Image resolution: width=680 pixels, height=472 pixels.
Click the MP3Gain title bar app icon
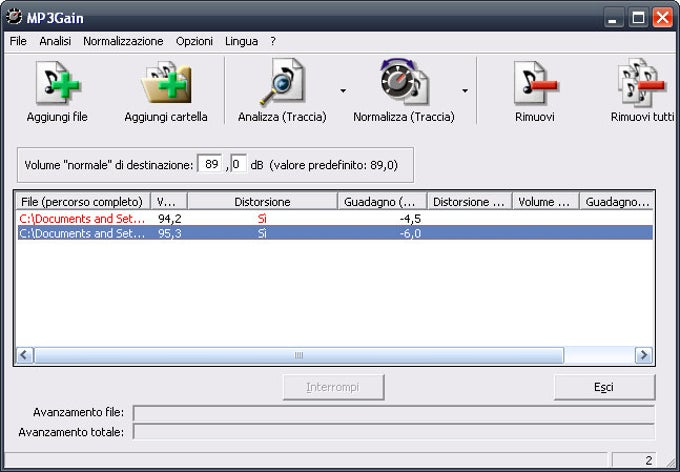click(x=14, y=17)
